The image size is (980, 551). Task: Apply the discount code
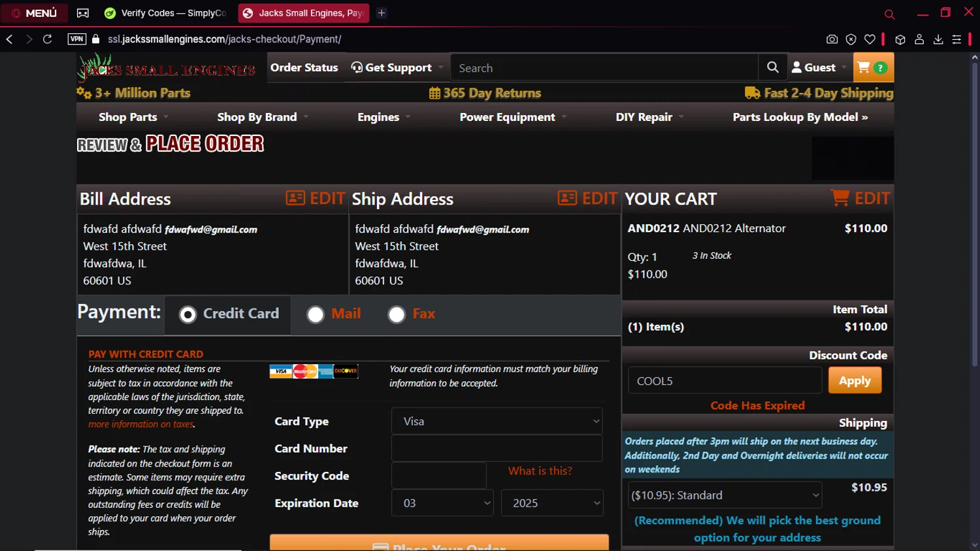pyautogui.click(x=855, y=380)
